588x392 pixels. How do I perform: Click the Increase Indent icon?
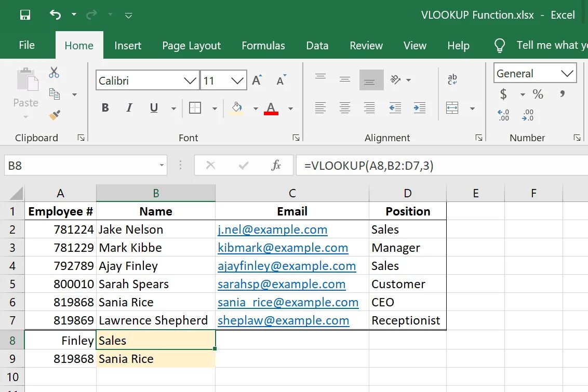coord(419,108)
